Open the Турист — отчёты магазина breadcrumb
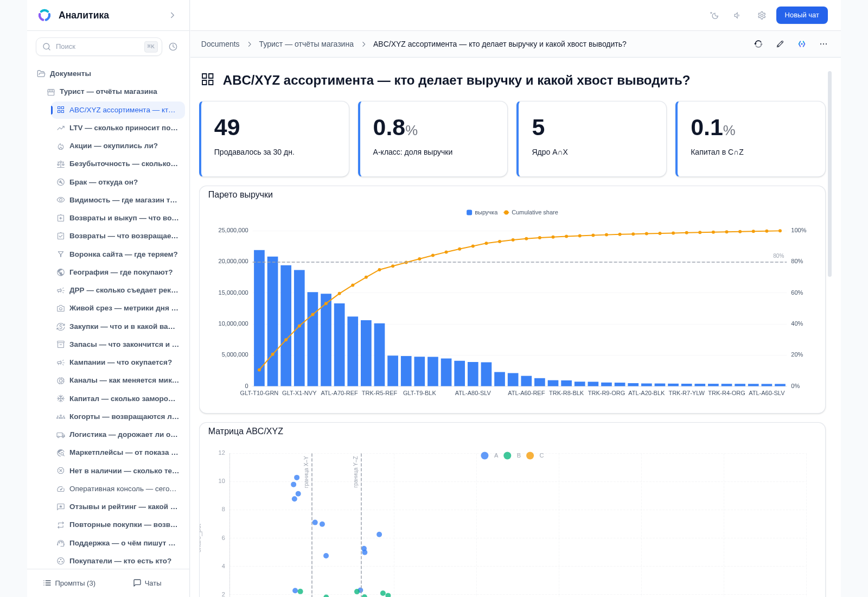868x597 pixels. point(306,44)
